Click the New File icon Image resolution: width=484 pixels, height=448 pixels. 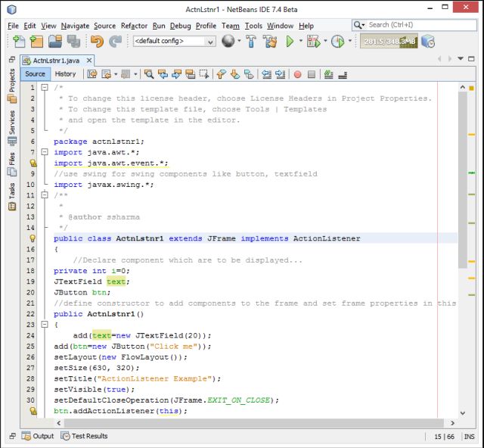(18, 42)
